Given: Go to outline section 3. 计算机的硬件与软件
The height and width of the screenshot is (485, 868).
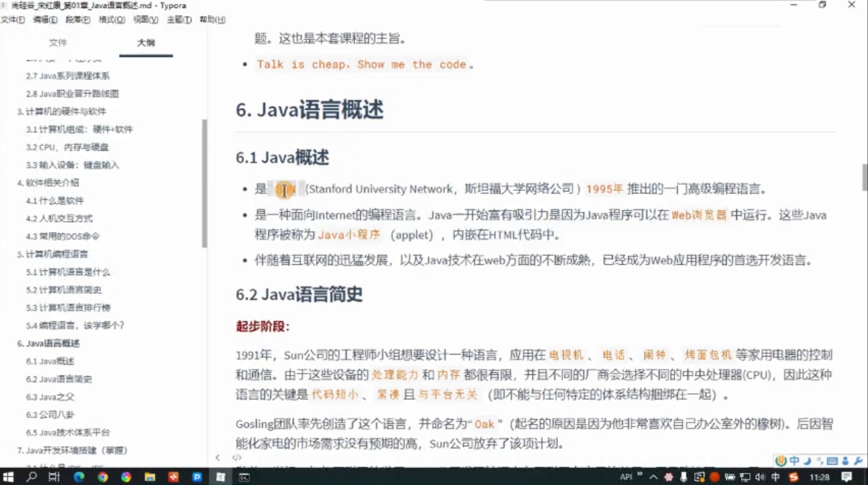Looking at the screenshot, I should tap(61, 111).
